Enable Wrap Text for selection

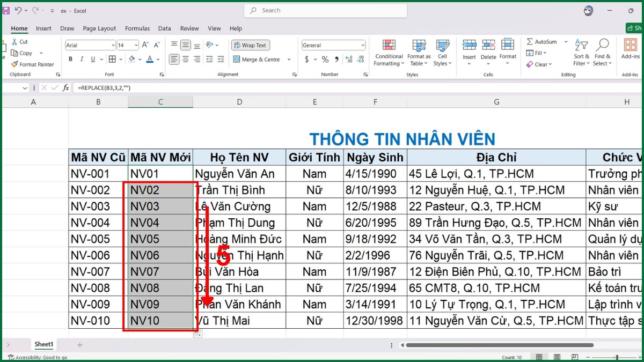(250, 45)
